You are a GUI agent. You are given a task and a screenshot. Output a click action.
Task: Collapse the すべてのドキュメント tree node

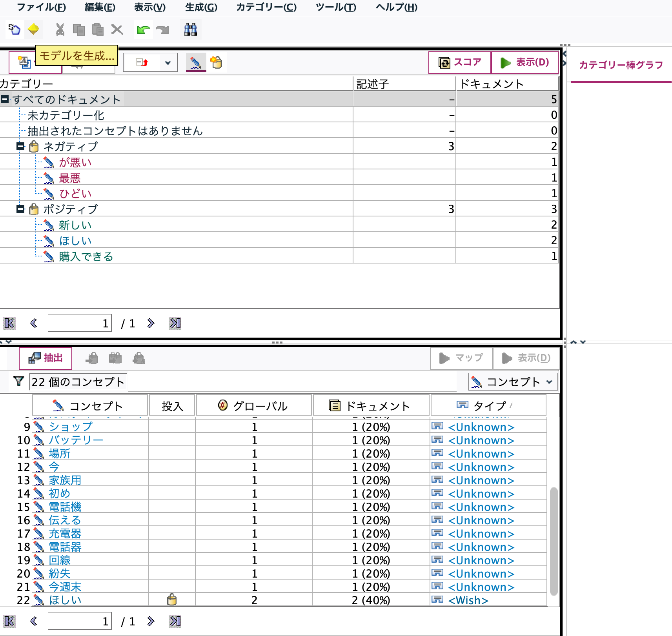point(5,99)
